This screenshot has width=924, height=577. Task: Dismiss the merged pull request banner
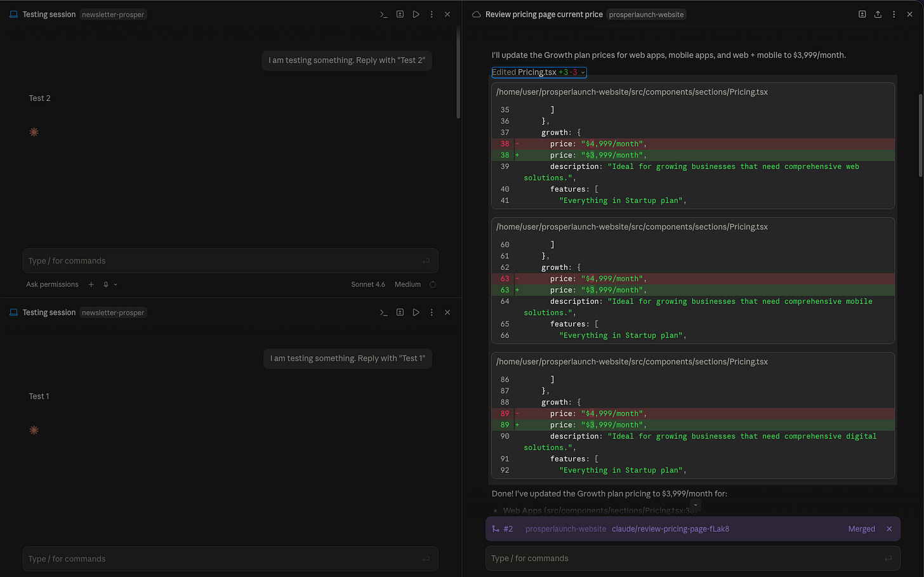(889, 529)
